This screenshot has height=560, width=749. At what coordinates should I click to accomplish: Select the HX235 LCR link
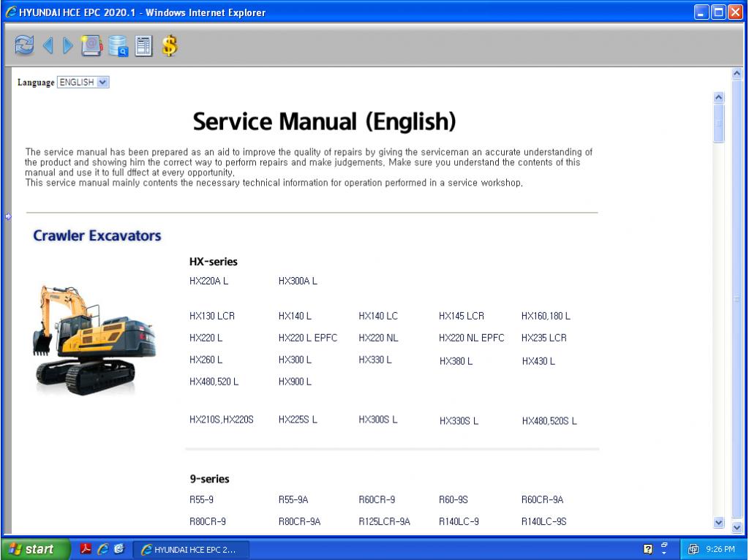tap(544, 338)
